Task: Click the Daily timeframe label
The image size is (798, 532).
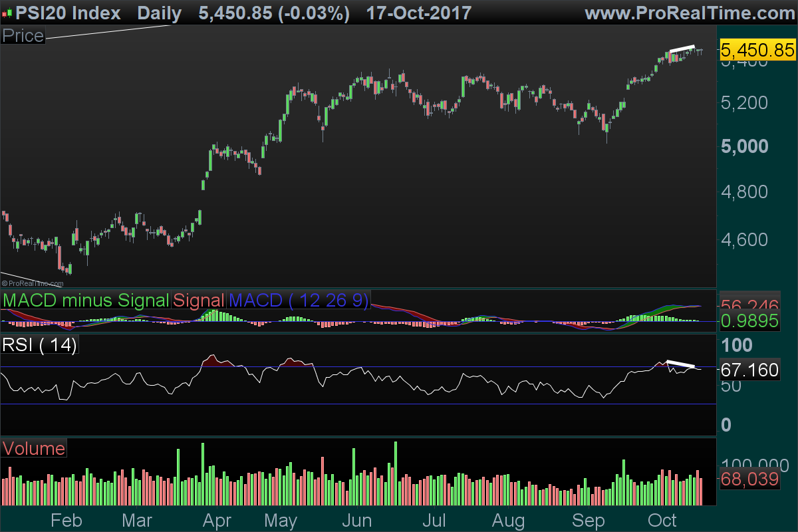Action: (x=160, y=13)
